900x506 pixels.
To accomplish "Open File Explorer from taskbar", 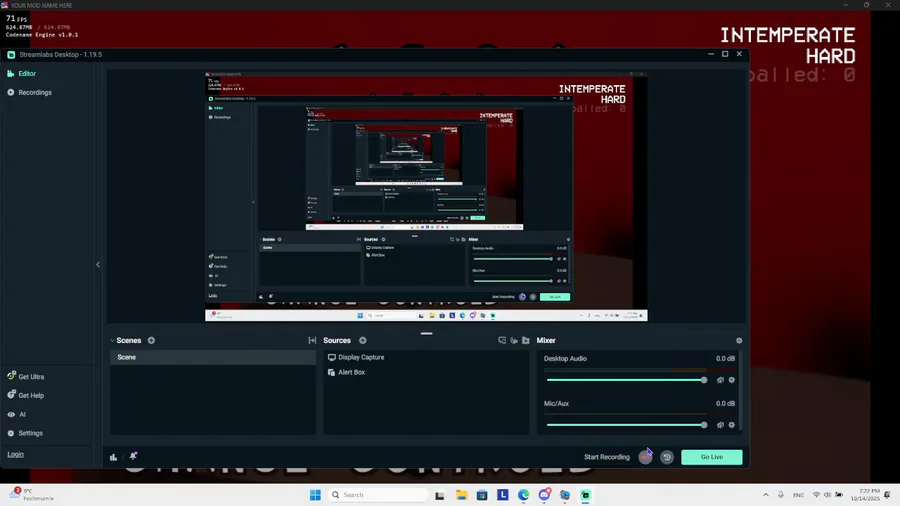I will coord(461,495).
